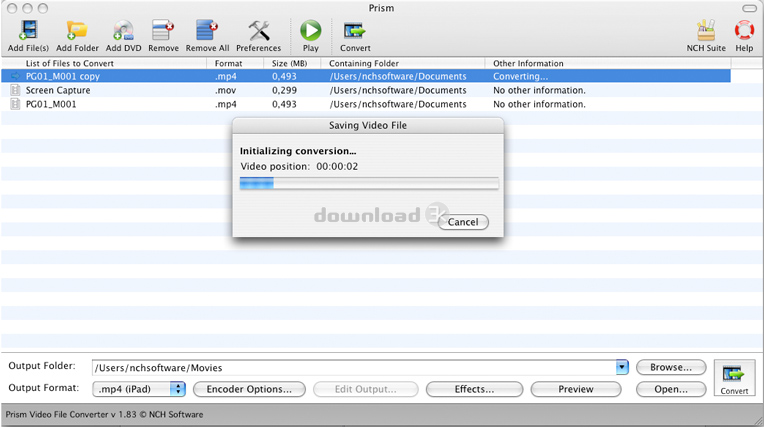
Task: Click the Browse... button
Action: (671, 367)
